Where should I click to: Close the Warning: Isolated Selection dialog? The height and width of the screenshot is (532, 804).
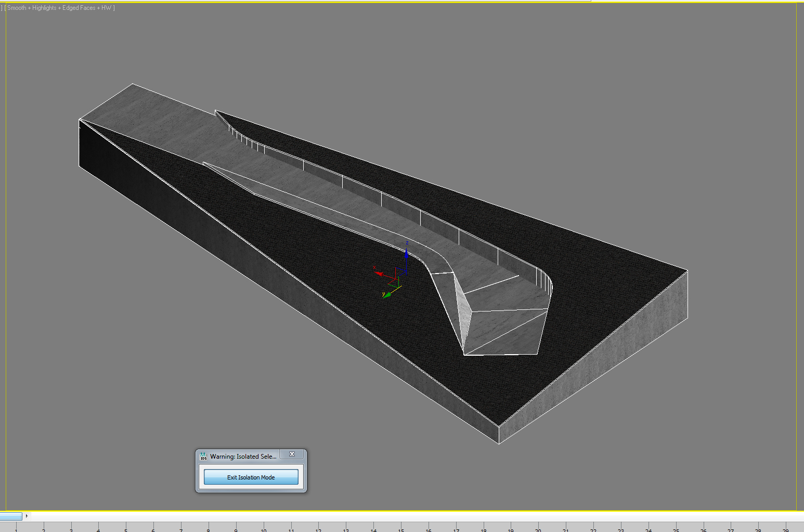click(x=292, y=455)
